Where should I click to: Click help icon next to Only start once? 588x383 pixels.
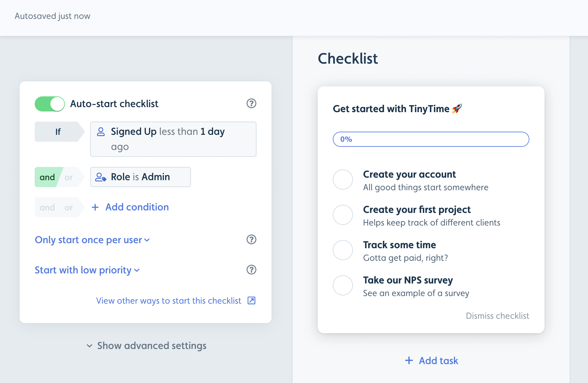(251, 239)
